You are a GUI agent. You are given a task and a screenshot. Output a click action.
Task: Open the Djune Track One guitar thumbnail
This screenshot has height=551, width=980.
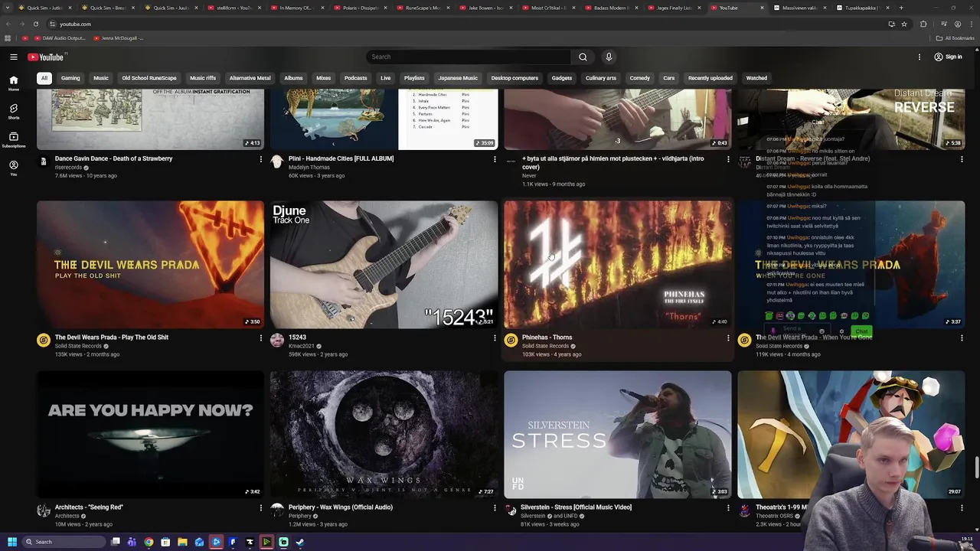(x=384, y=265)
